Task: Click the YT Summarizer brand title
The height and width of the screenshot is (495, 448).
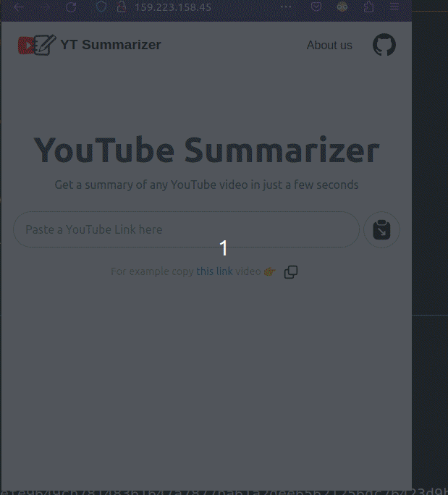Action: [x=111, y=45]
